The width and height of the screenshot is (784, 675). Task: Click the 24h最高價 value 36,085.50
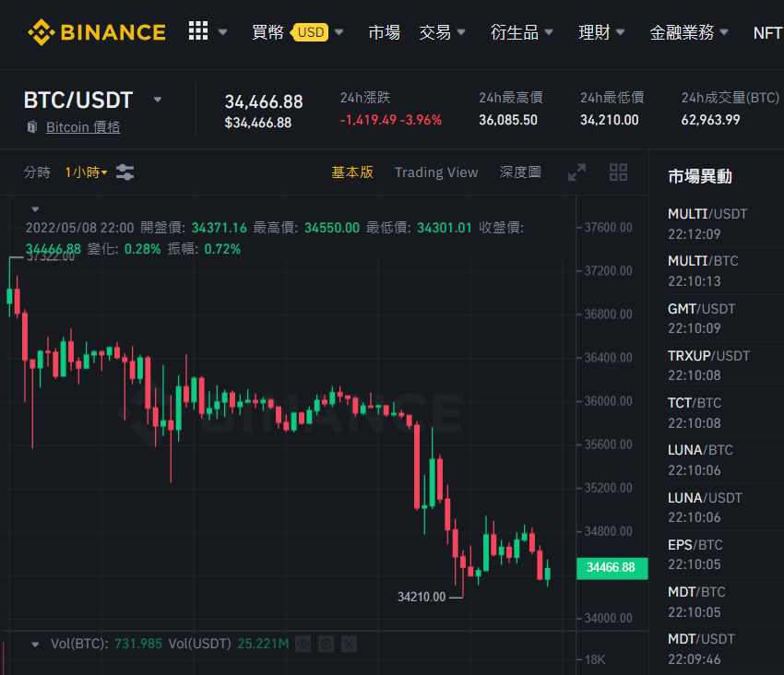[508, 120]
